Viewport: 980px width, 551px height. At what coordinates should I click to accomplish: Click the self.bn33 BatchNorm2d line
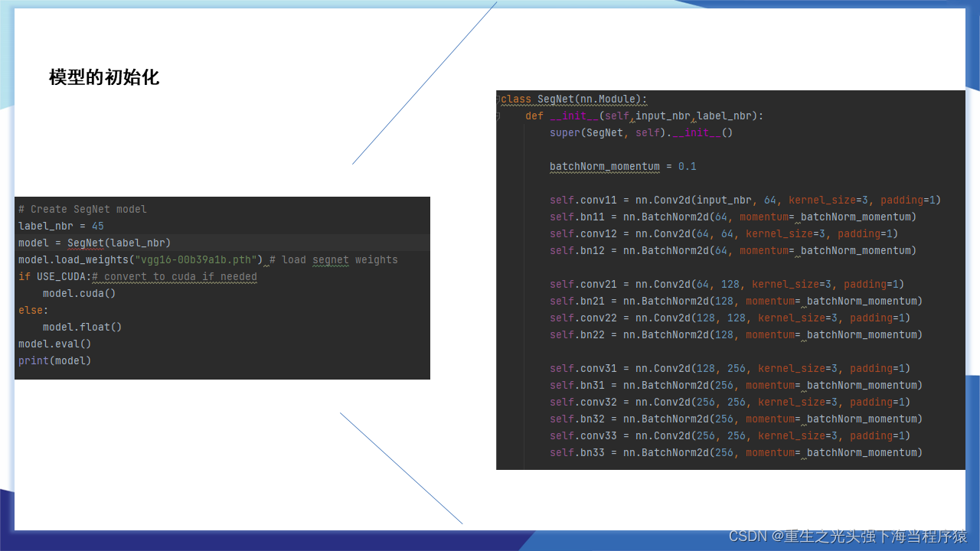(737, 453)
